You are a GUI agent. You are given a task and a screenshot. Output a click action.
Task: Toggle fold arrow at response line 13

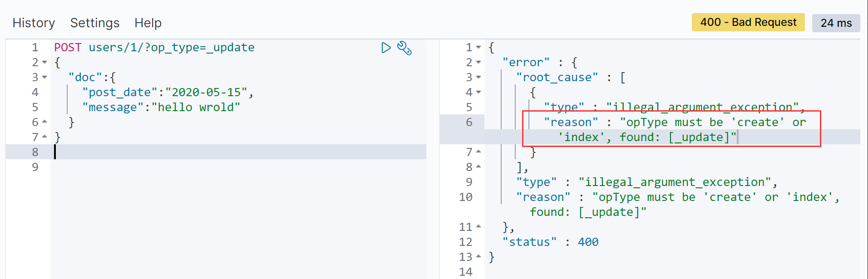(x=478, y=257)
